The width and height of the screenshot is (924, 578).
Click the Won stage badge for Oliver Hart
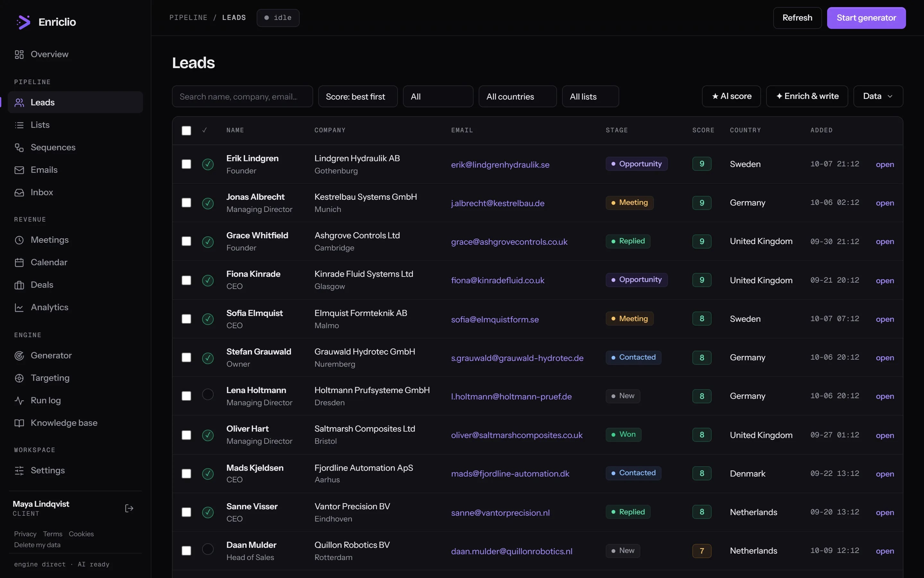(623, 435)
